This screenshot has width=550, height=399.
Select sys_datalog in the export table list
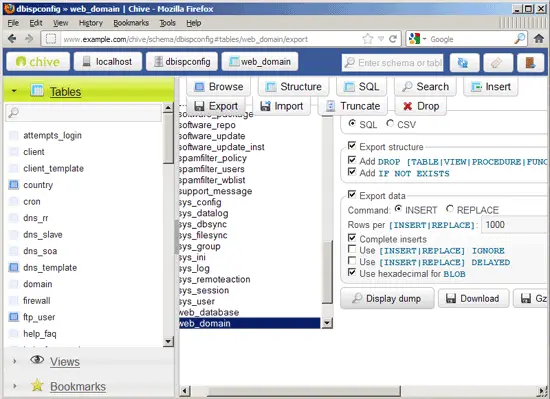pos(203,213)
